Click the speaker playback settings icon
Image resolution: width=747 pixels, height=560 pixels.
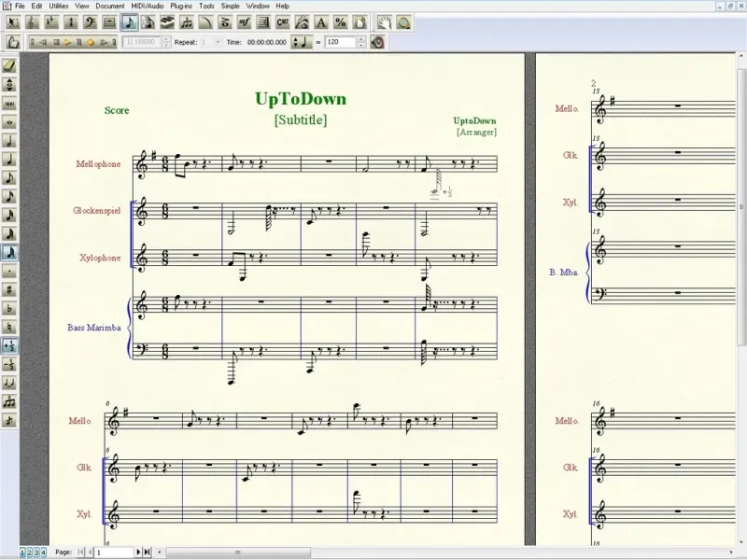click(377, 42)
